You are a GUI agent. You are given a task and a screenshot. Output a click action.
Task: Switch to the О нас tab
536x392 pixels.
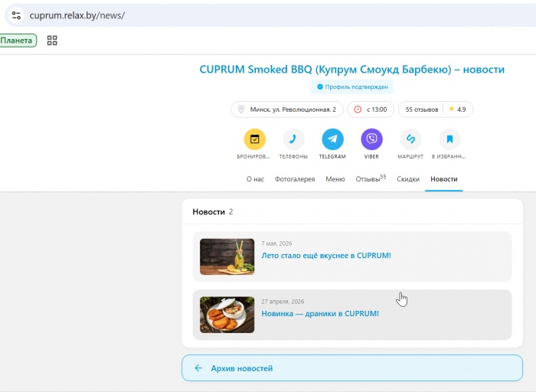pos(255,179)
